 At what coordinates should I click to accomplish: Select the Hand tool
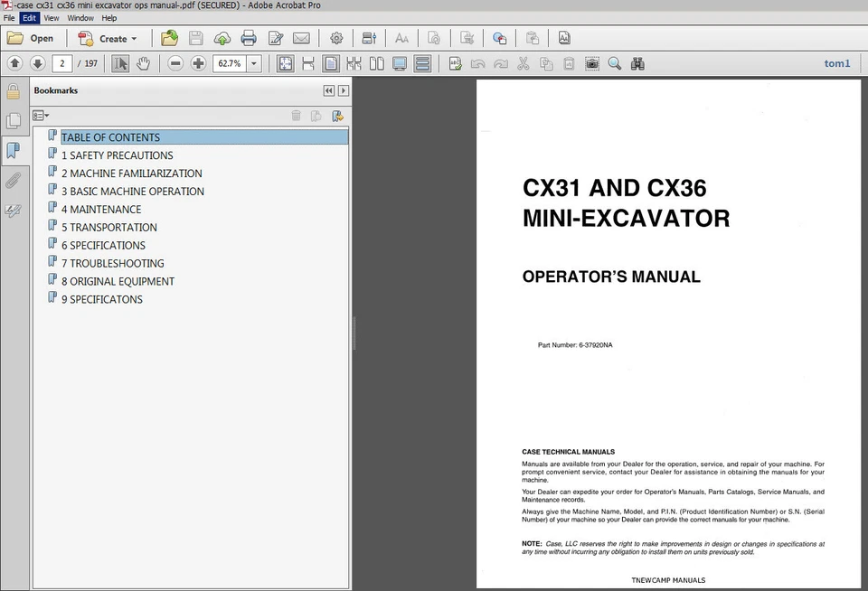143,63
